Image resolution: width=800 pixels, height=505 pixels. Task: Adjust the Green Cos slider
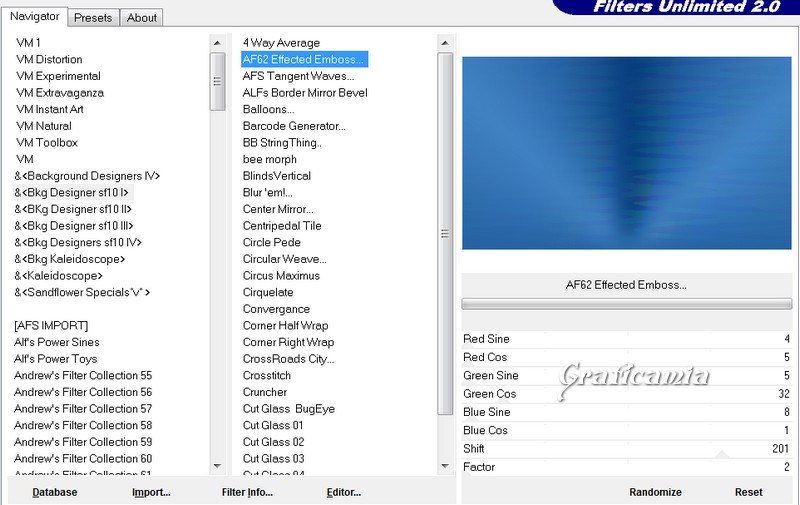[x=627, y=394]
